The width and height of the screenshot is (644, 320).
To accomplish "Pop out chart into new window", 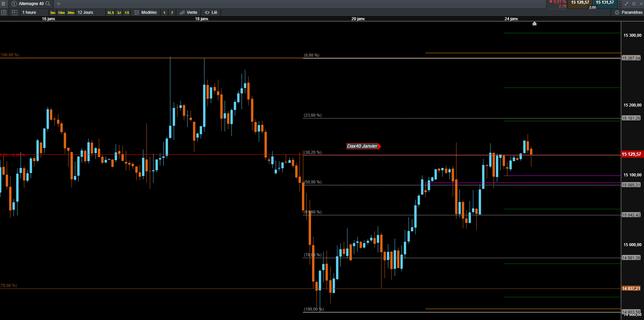I will (634, 4).
